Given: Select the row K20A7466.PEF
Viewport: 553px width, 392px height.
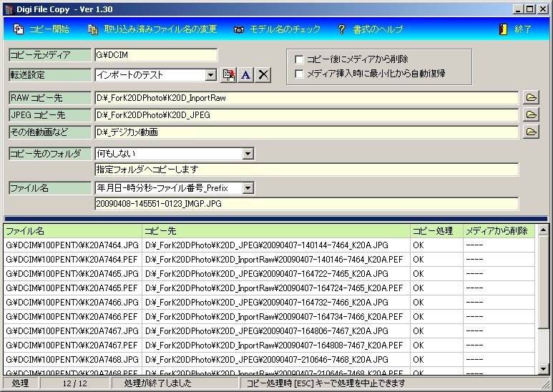Looking at the screenshot, I should (269, 317).
